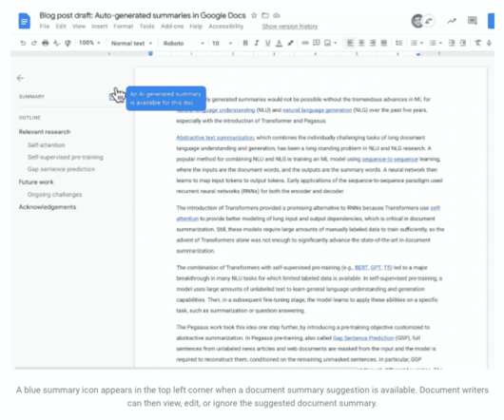
Task: Open the bulleted list dropdown
Action: (436, 43)
